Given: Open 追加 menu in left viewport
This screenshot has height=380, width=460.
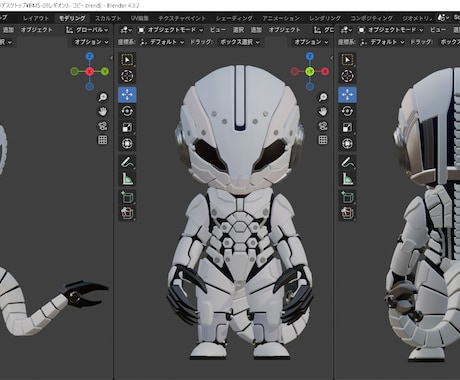Looking at the screenshot, I should coord(8,30).
